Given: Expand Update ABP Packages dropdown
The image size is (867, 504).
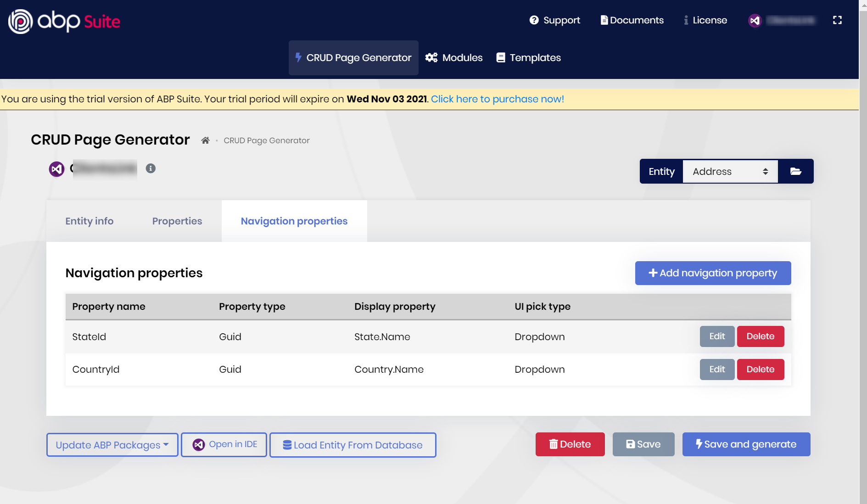Looking at the screenshot, I should pyautogui.click(x=112, y=445).
